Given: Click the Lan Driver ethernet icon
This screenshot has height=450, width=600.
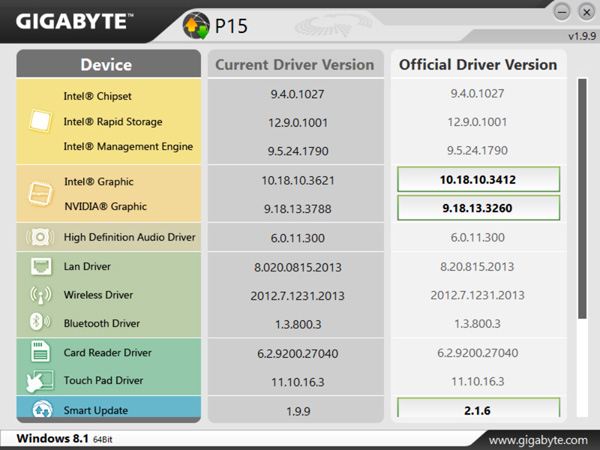Looking at the screenshot, I should [x=41, y=266].
